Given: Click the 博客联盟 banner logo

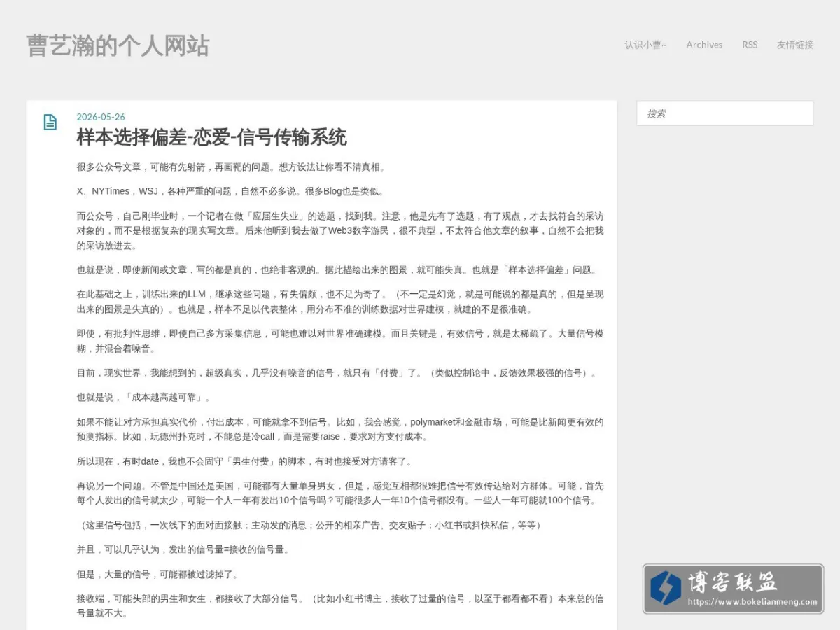Looking at the screenshot, I should [733, 589].
